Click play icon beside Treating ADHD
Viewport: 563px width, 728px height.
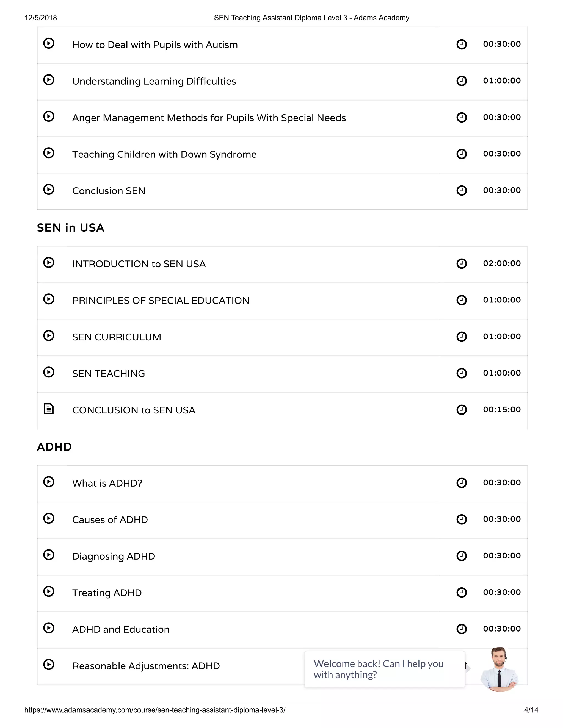49,592
